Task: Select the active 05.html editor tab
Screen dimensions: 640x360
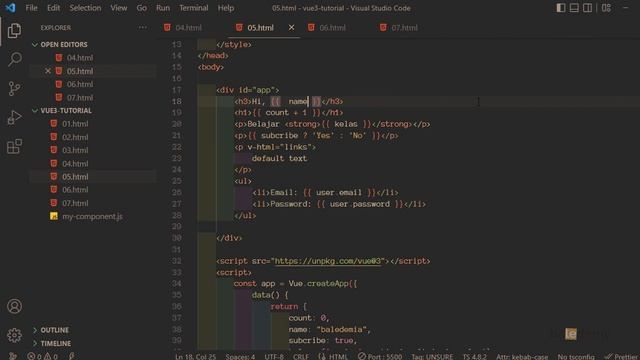Action: pos(260,28)
